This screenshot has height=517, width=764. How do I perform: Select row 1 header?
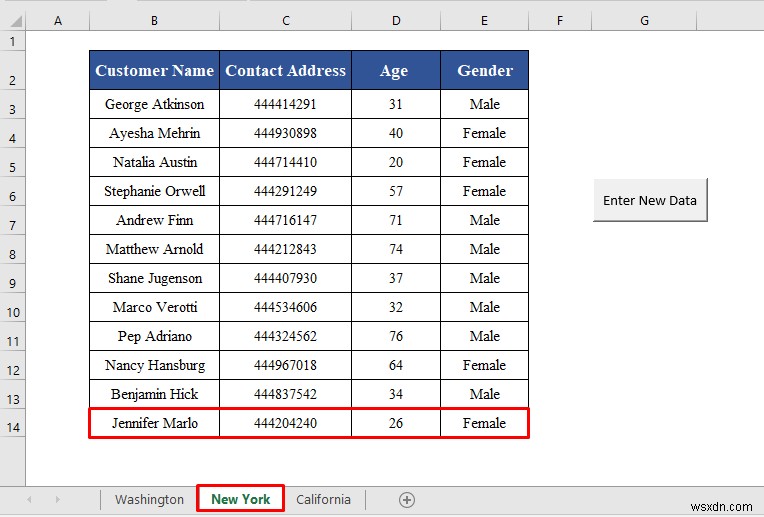click(x=13, y=41)
